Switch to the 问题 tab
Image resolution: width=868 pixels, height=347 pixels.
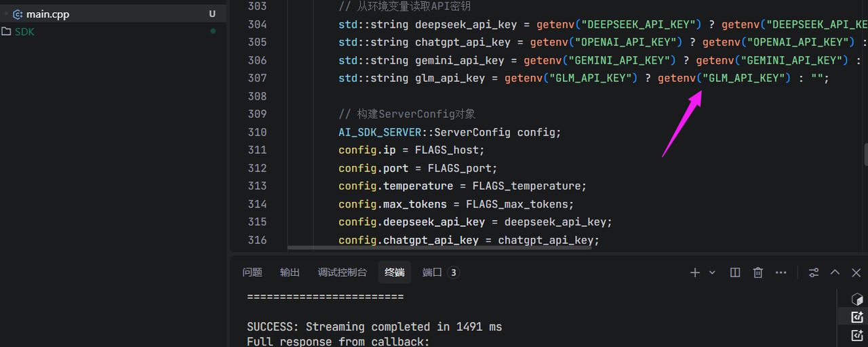click(252, 272)
